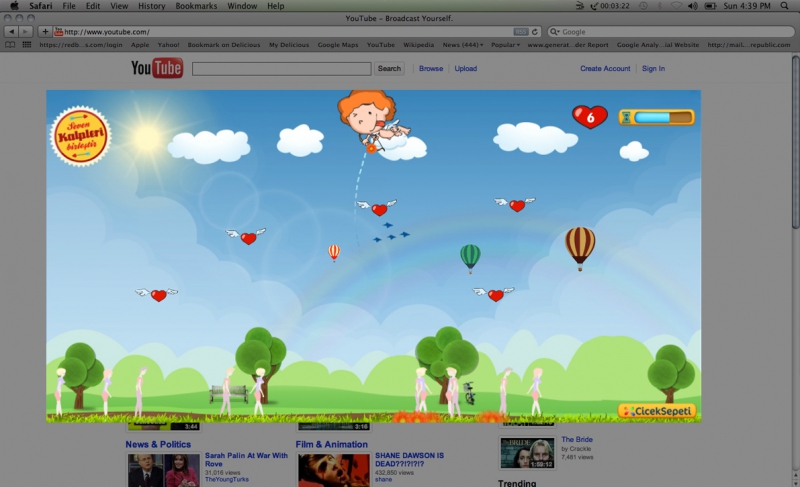Click the battery status icon
Image resolution: width=800 pixels, height=487 pixels.
[710, 6]
